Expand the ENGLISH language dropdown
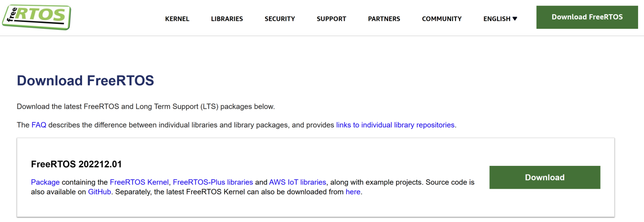This screenshot has height=222, width=644. (x=500, y=19)
